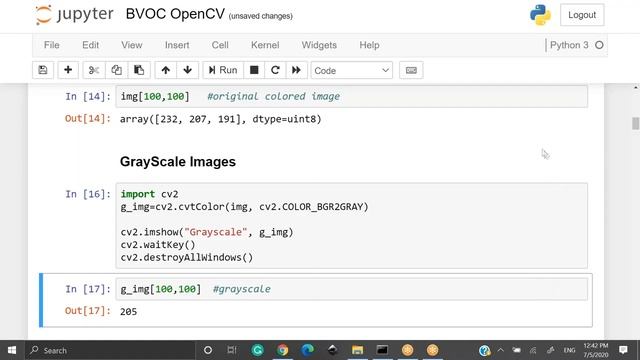Copy selected cells icon
This screenshot has width=640, height=360.
(116, 70)
